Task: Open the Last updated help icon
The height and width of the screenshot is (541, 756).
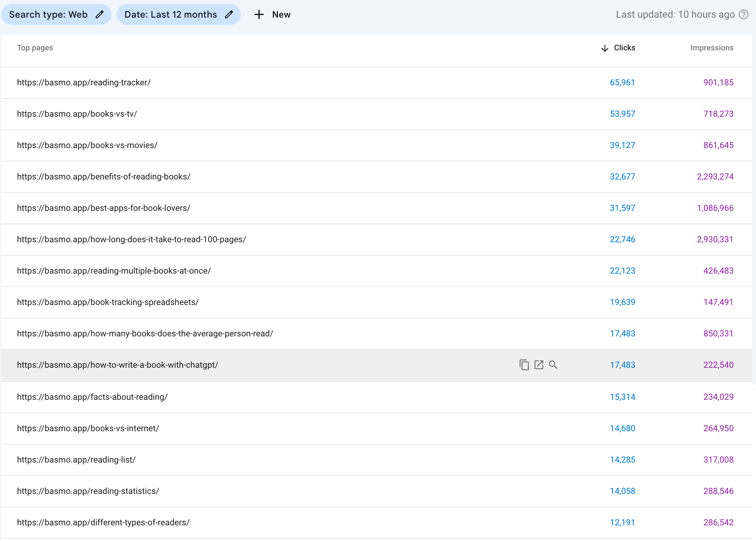Action: coord(744,15)
